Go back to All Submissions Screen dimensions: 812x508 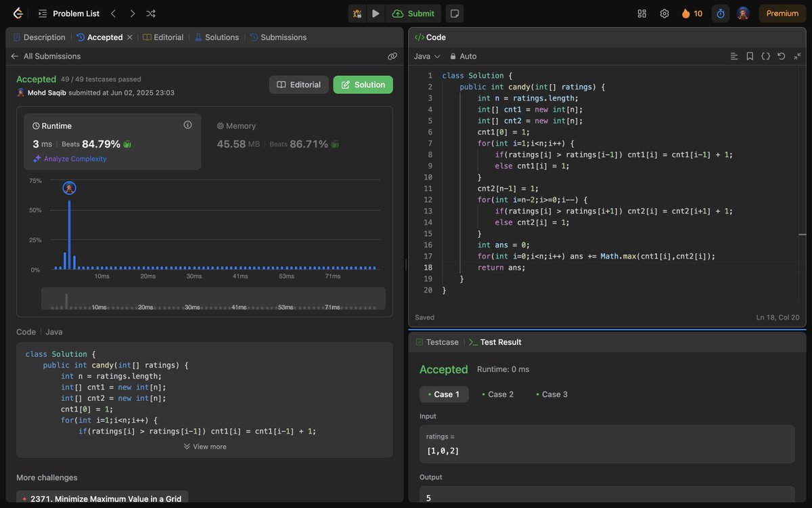(45, 56)
